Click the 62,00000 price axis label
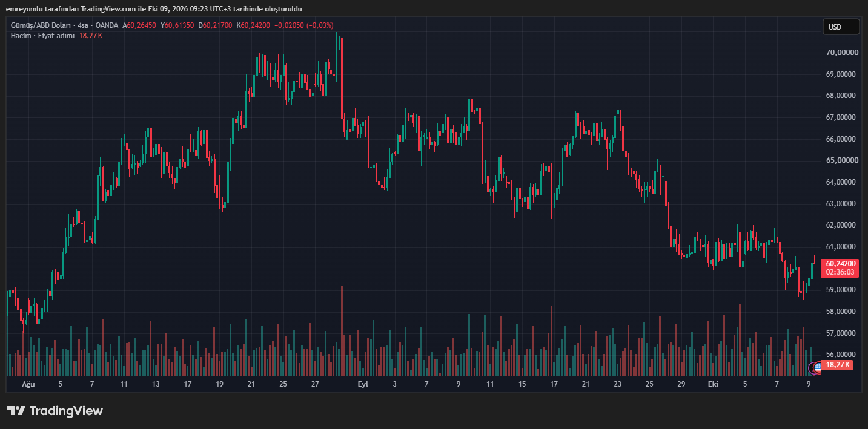 [843, 225]
